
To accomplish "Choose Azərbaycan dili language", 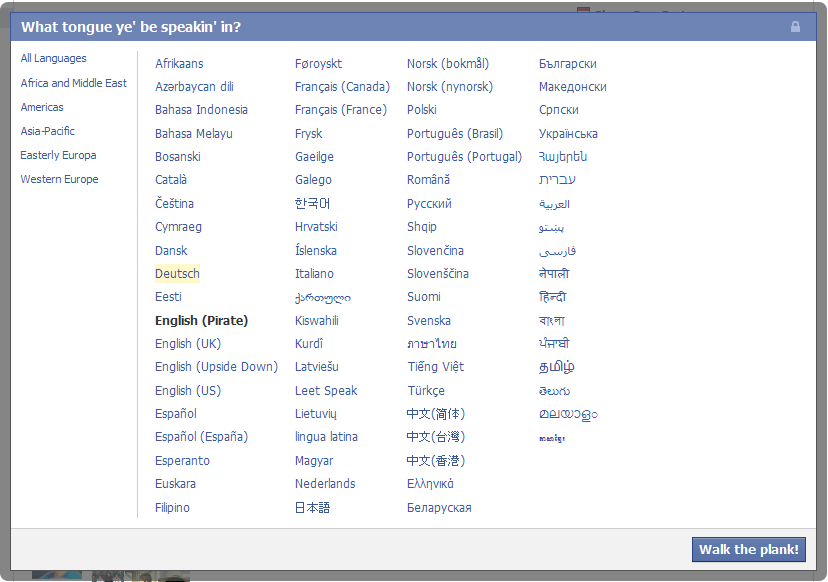I will pyautogui.click(x=194, y=87).
